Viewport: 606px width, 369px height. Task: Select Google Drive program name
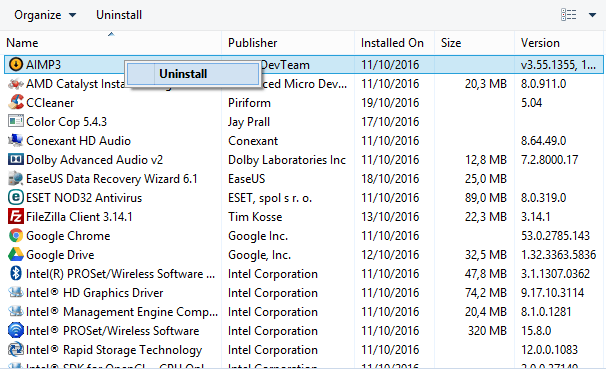(60, 255)
